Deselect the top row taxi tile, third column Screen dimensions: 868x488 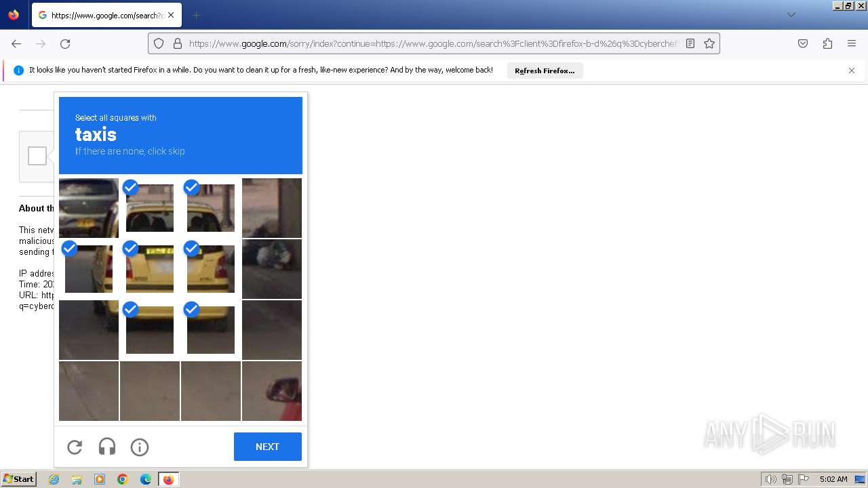[x=211, y=208]
